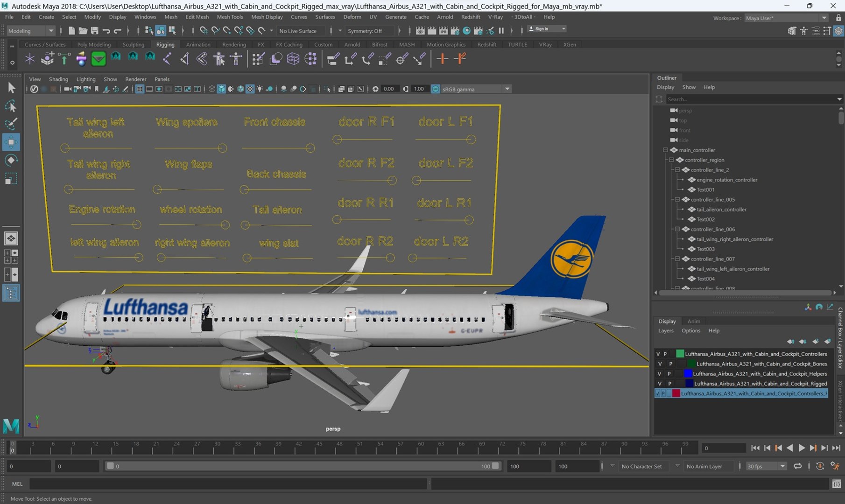Toggle visibility of the Rigged layer
The height and width of the screenshot is (504, 845).
pos(659,383)
